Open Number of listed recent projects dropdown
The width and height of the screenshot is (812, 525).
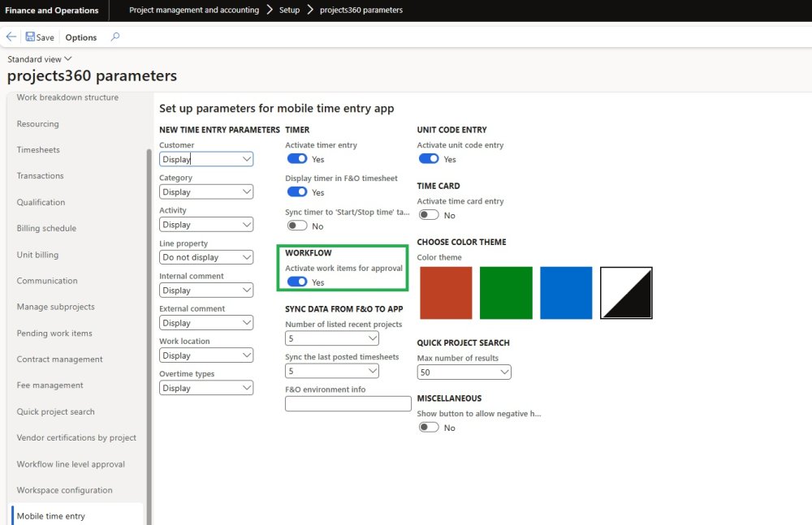tap(332, 338)
